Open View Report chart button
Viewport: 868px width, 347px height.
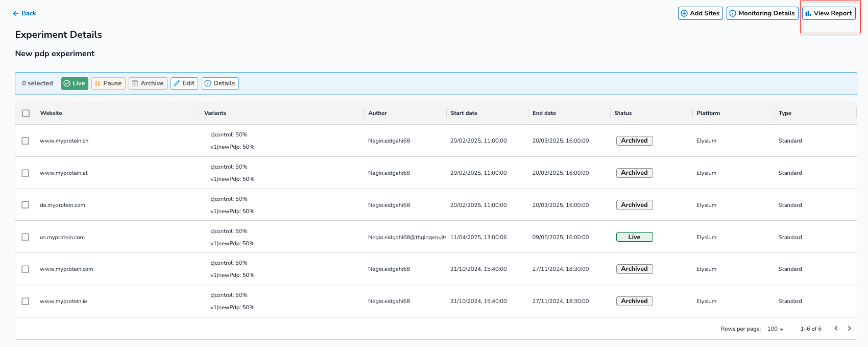(x=828, y=13)
